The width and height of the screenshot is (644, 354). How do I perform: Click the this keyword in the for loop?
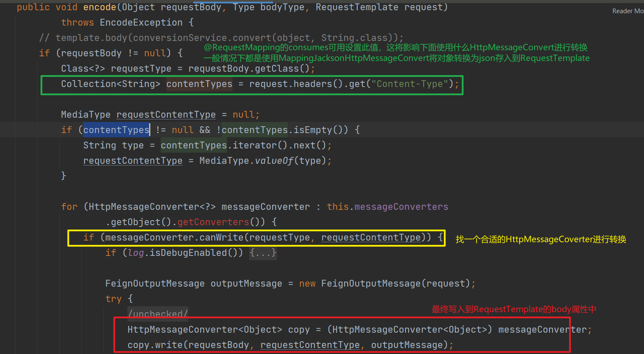click(x=338, y=207)
